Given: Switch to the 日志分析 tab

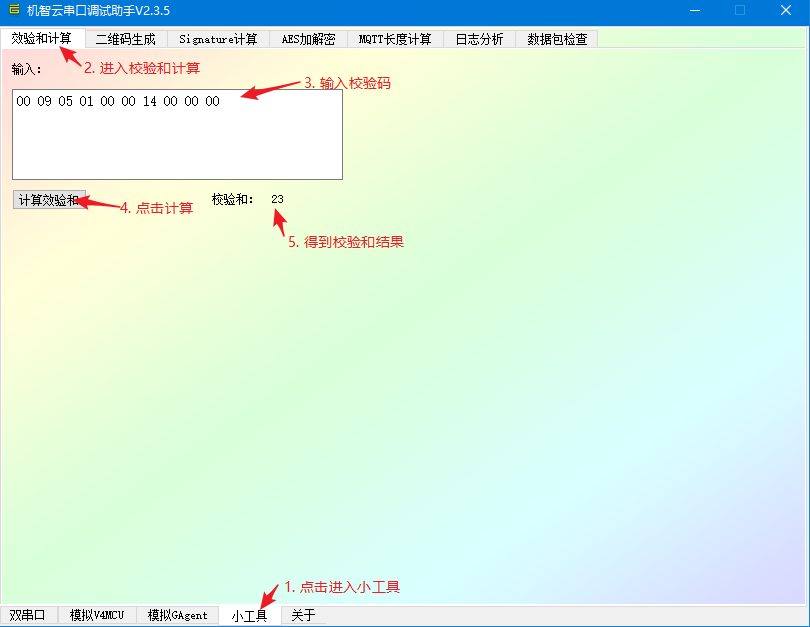Looking at the screenshot, I should [x=479, y=39].
